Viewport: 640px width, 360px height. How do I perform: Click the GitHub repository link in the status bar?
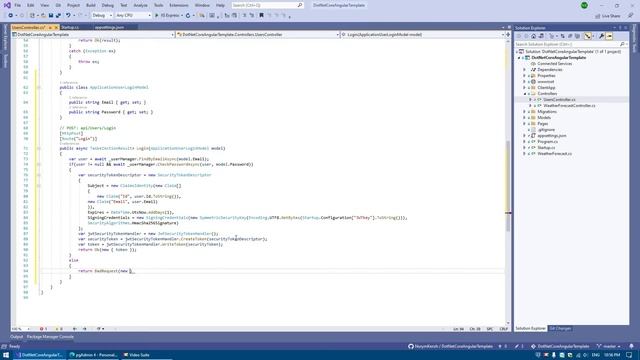click(451, 347)
